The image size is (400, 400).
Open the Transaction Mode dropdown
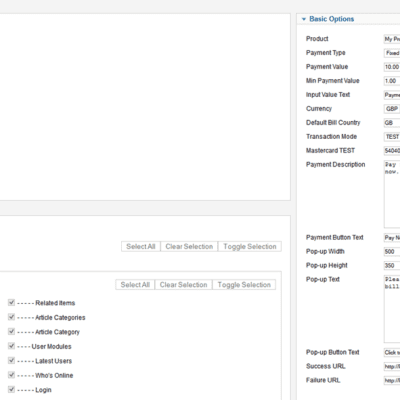392,137
